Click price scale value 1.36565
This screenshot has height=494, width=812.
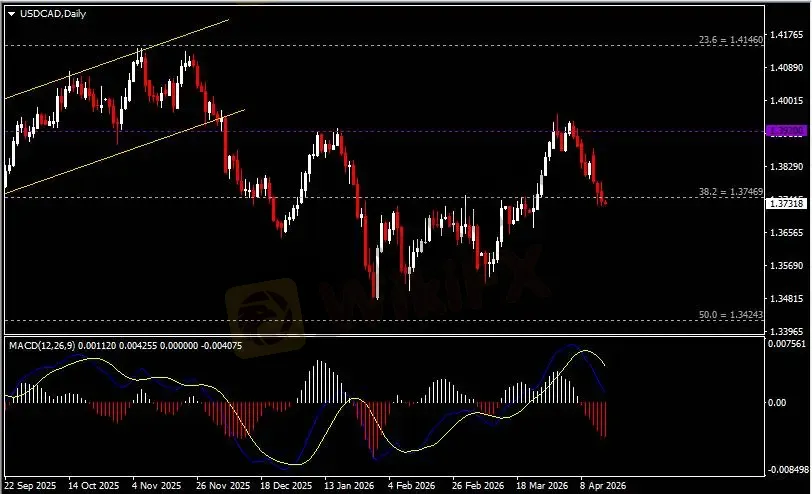click(x=787, y=233)
